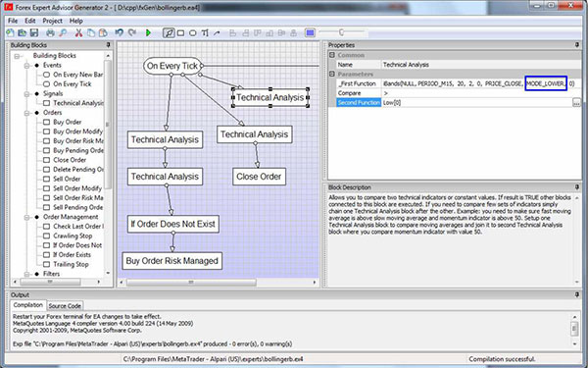Select On Every Tick tree item
The image size is (588, 368).
pyautogui.click(x=72, y=84)
